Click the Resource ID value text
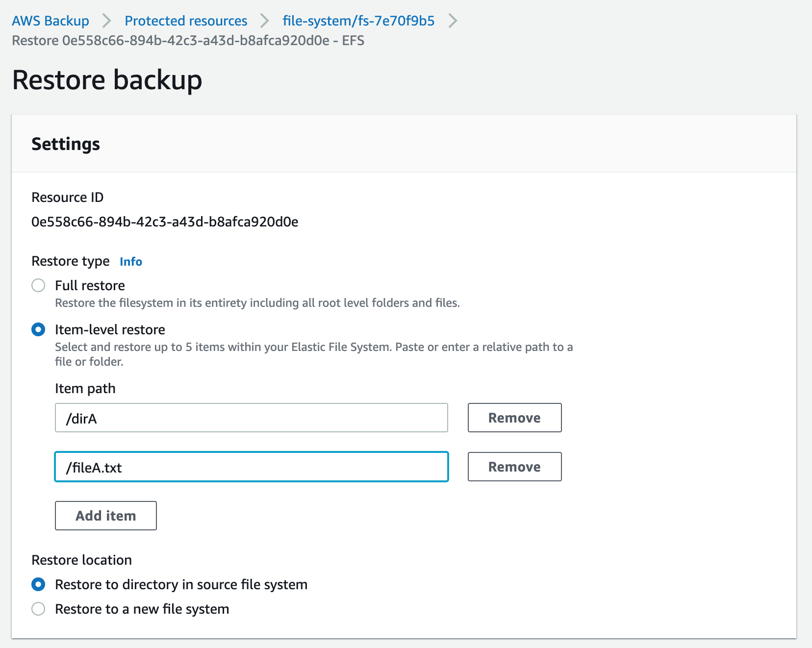 point(165,222)
